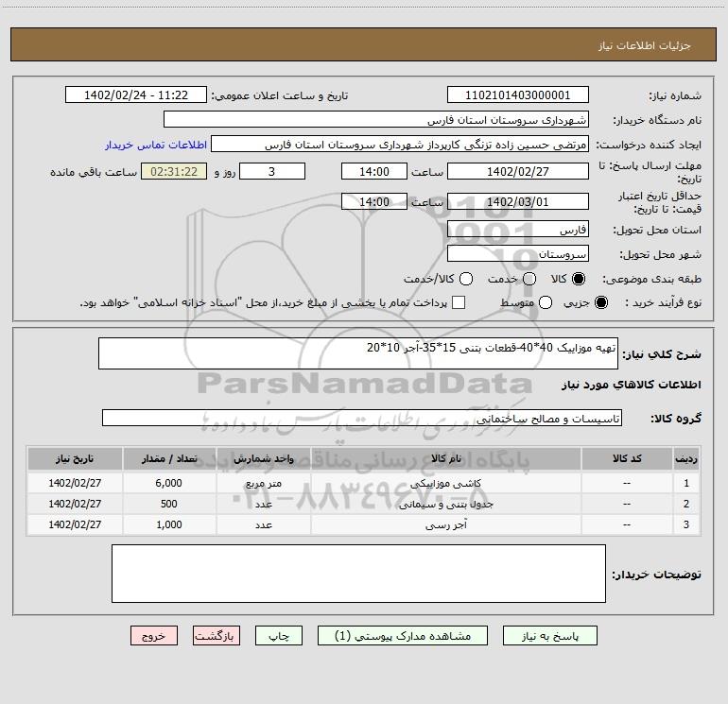Select the کالا radio button
Viewport: 728px width, 704px height.
pos(579,279)
